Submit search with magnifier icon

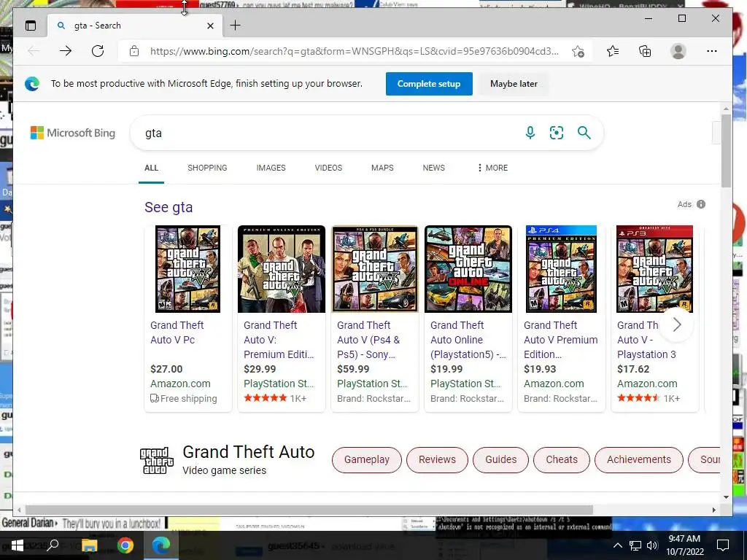(584, 133)
